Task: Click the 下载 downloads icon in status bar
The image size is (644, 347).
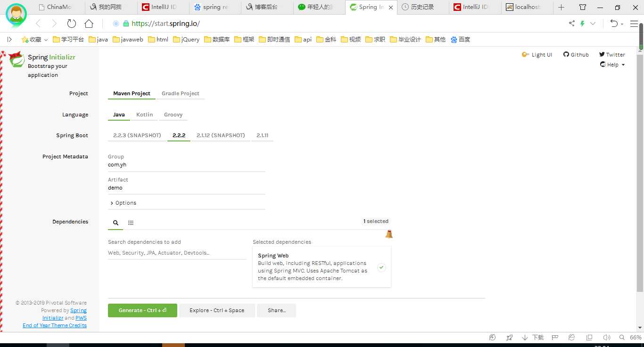Action: tap(533, 338)
